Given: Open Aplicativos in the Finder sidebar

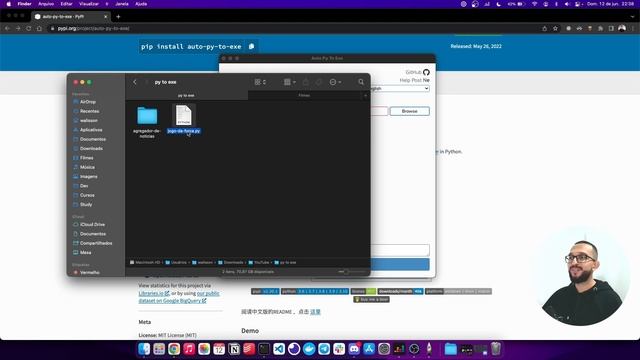Looking at the screenshot, I should pyautogui.click(x=91, y=130).
